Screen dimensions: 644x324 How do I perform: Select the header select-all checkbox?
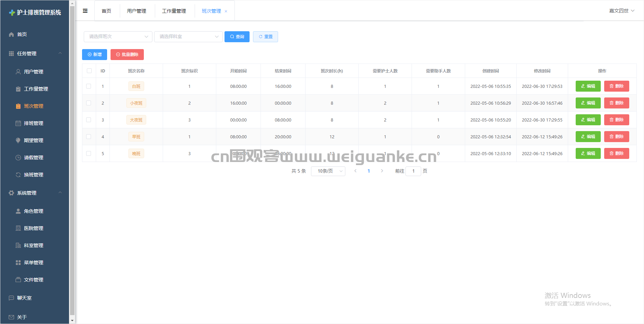click(89, 71)
